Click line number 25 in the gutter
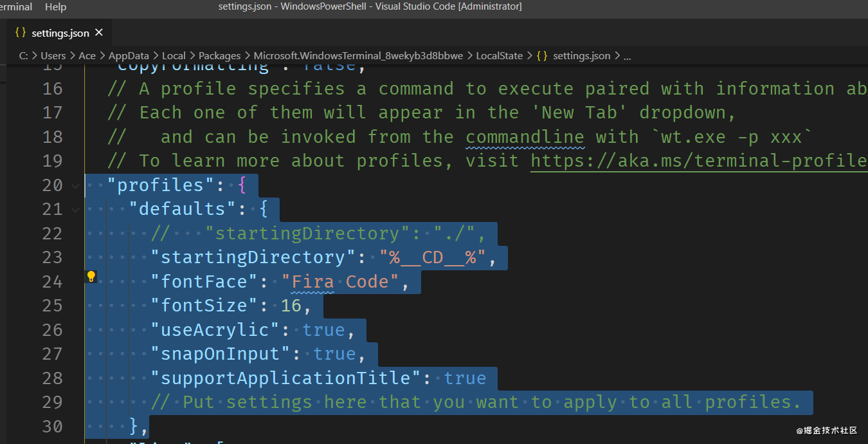The width and height of the screenshot is (868, 444). pyautogui.click(x=53, y=306)
